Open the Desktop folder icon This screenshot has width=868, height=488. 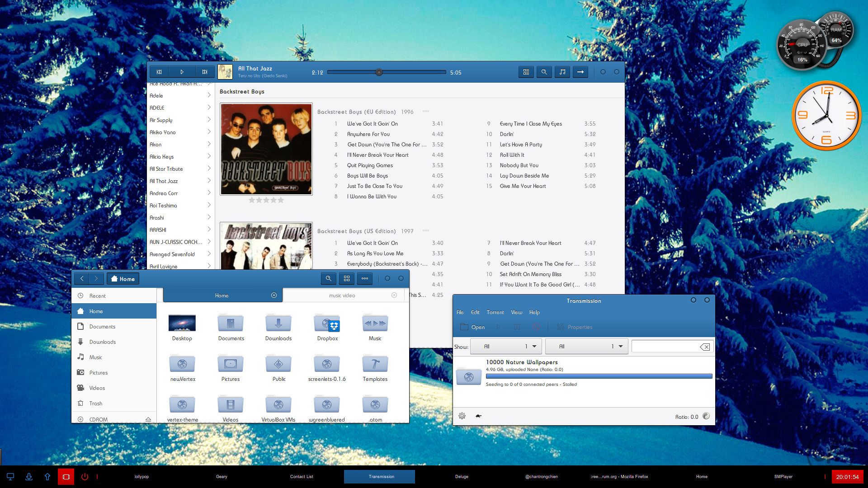click(182, 327)
